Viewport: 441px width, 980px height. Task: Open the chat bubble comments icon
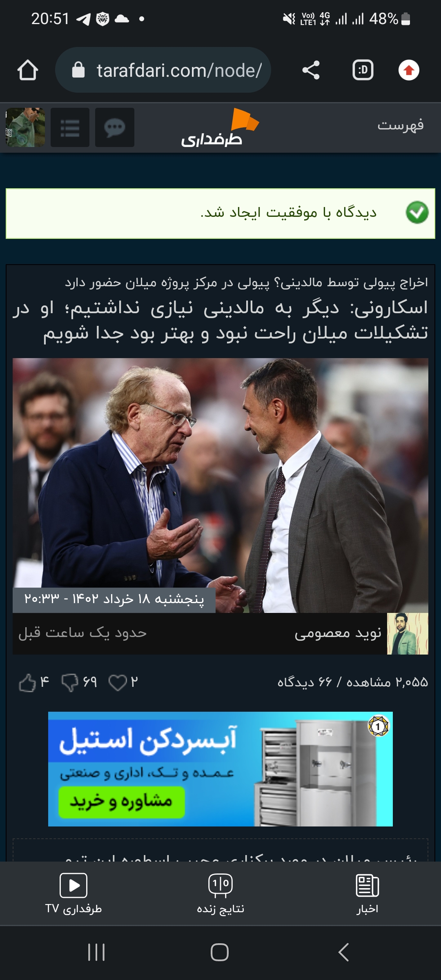coord(115,127)
